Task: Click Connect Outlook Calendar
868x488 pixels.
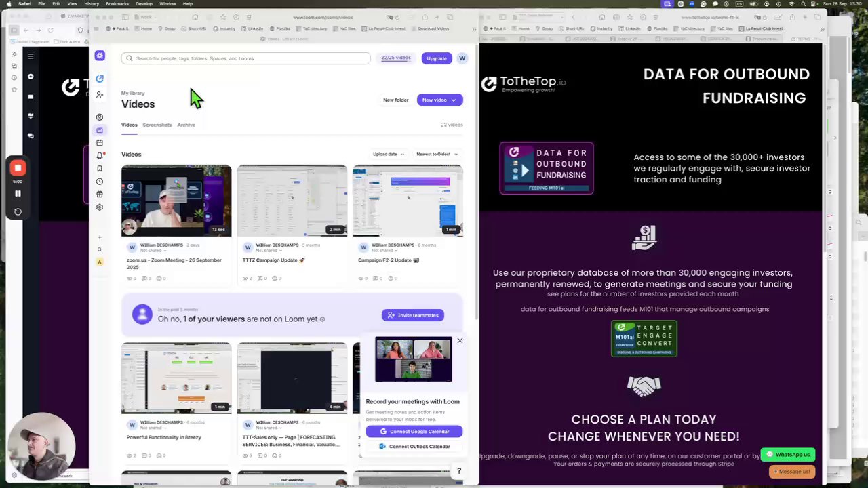Action: click(x=414, y=447)
